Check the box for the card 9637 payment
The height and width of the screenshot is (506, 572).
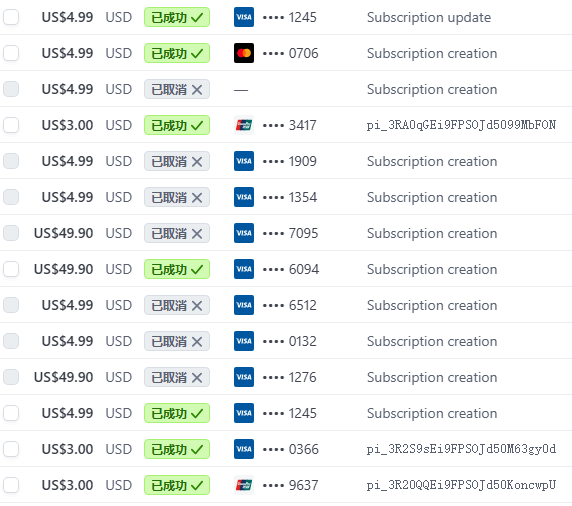point(11,485)
